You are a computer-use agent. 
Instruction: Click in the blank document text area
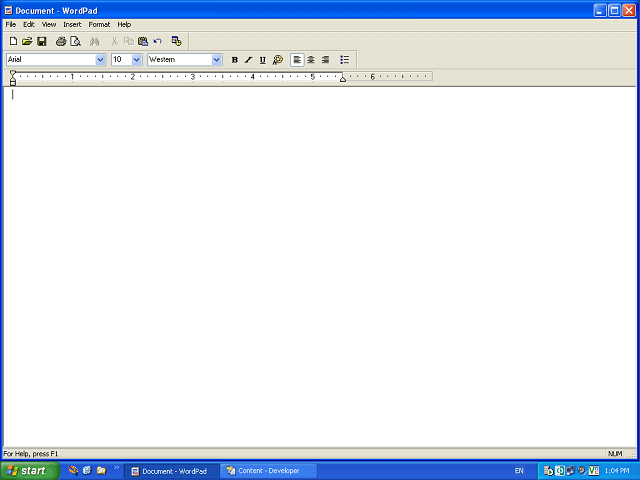click(320, 265)
